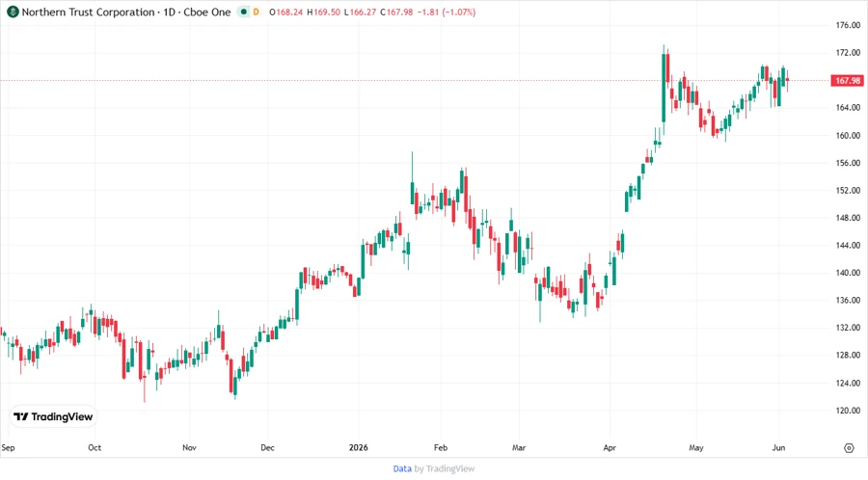Click the Nov label on the time axis
The width and height of the screenshot is (868, 480).
click(x=189, y=448)
